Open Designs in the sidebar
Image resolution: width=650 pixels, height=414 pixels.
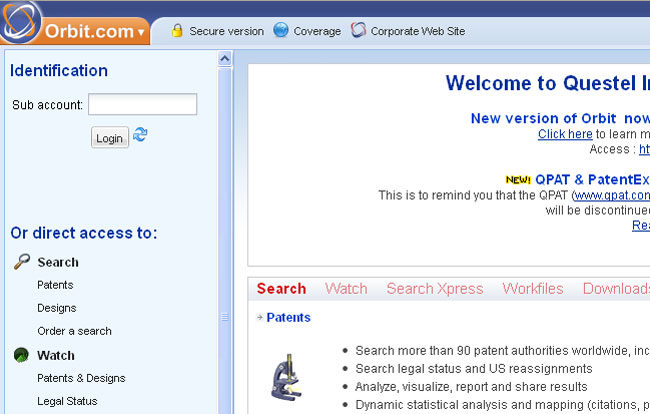[x=57, y=308]
